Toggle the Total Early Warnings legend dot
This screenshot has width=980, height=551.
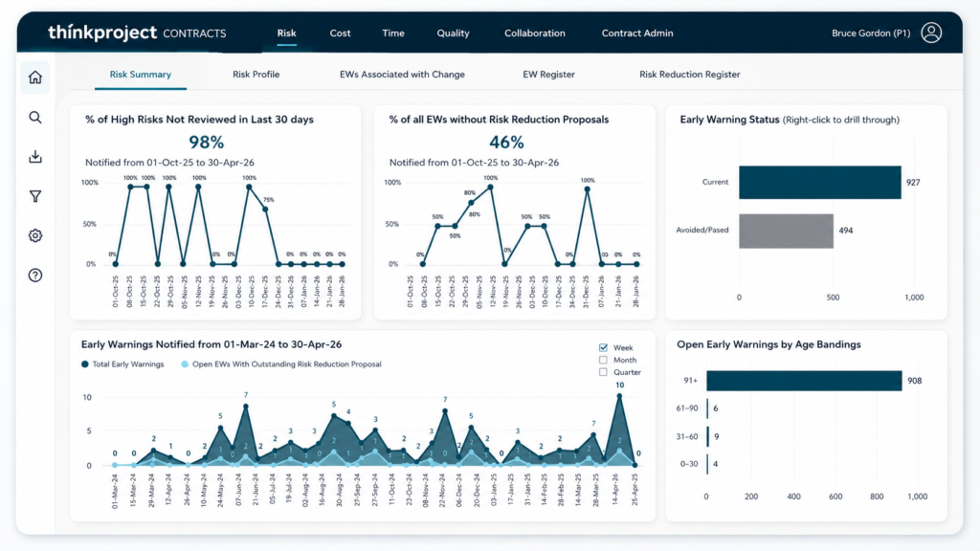(x=85, y=364)
